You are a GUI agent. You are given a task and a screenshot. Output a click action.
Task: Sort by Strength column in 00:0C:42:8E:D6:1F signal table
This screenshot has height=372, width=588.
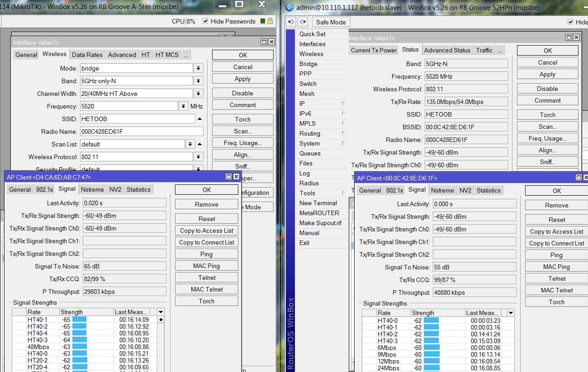click(438, 313)
